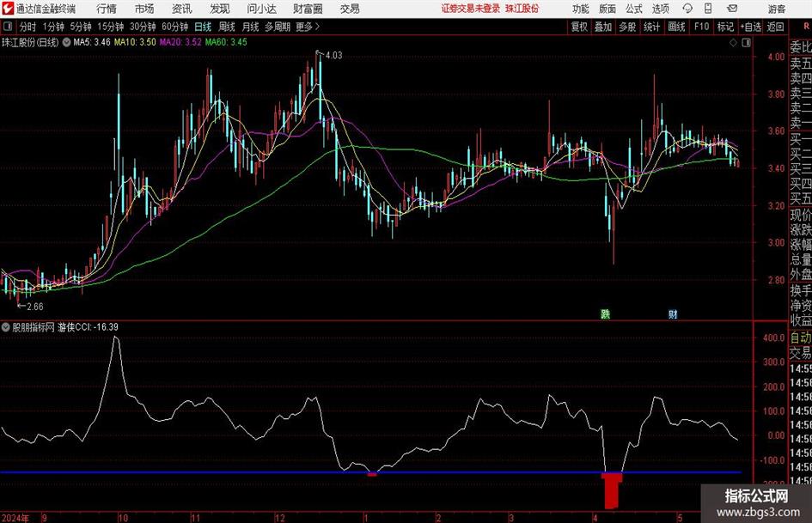Open the messages envelope icon
The image size is (812, 523).
pyautogui.click(x=732, y=9)
